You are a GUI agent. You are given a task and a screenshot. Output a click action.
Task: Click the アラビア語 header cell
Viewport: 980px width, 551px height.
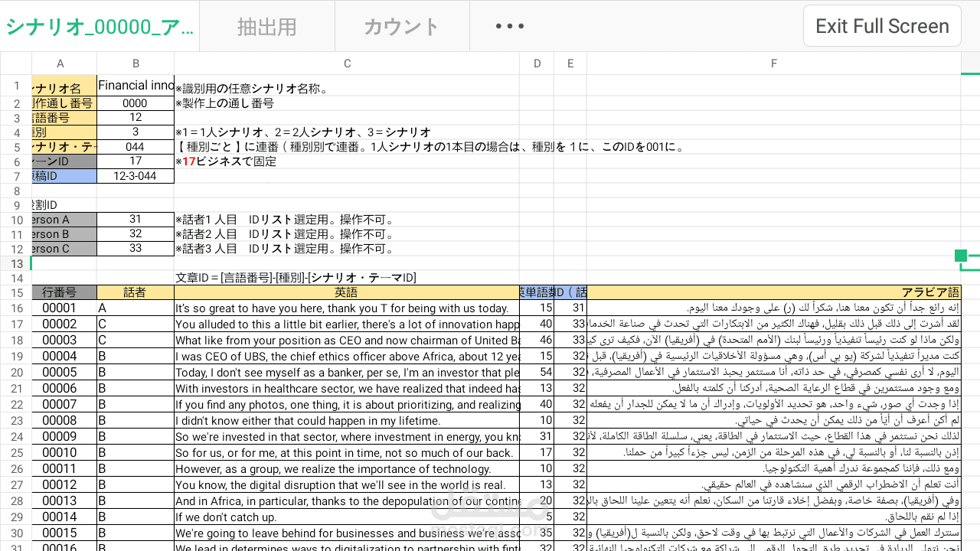click(x=773, y=292)
